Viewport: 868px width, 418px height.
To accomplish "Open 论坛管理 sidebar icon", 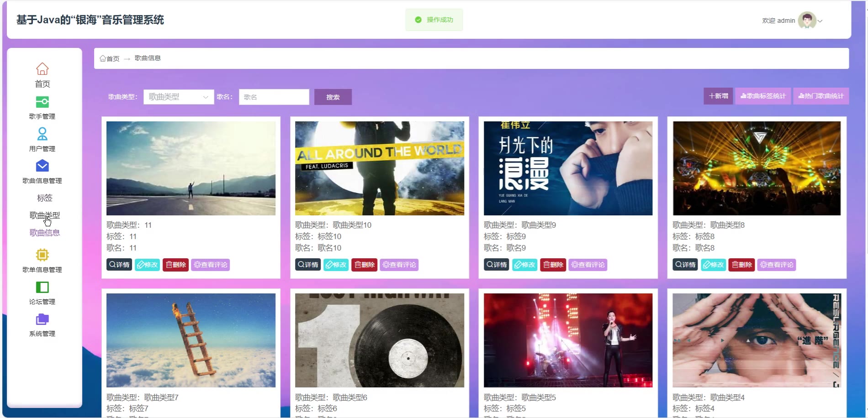I will 42,287.
